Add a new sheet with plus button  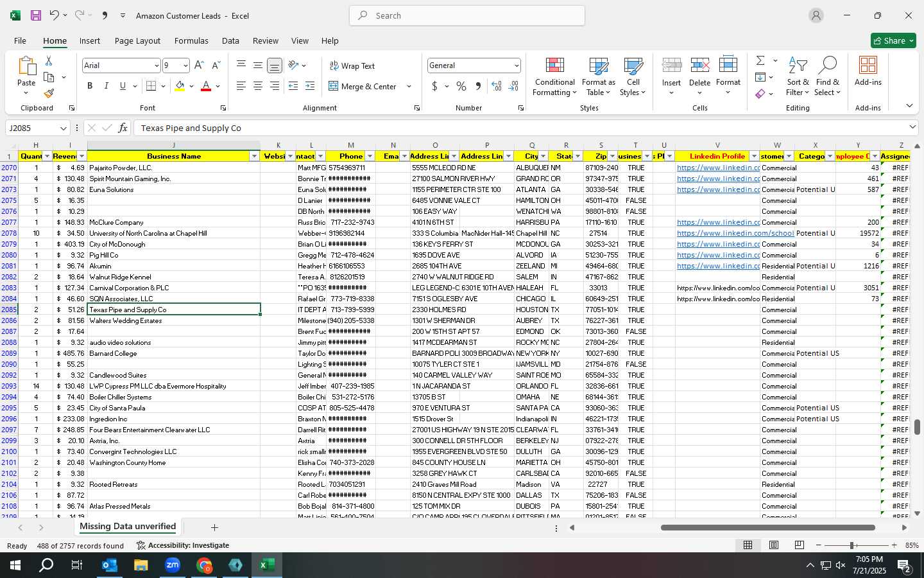[x=214, y=527]
